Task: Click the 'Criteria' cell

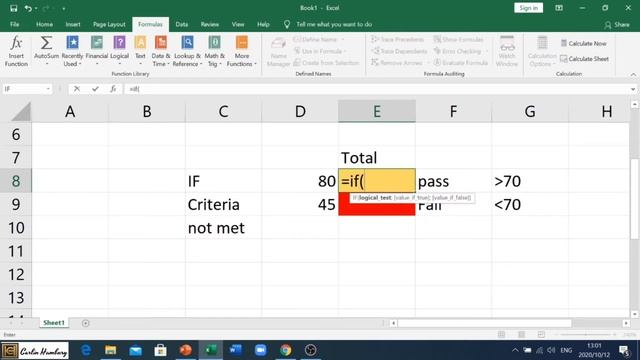Action: coord(223,204)
